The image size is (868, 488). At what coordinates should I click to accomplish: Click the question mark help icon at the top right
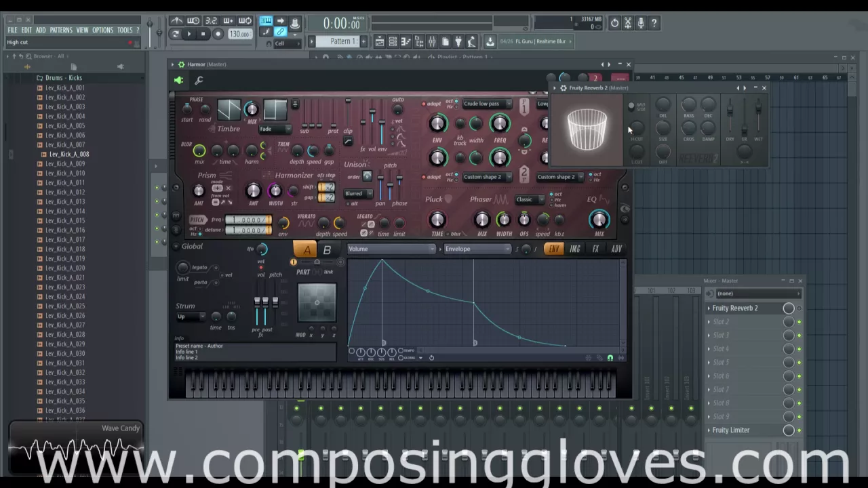click(x=654, y=23)
